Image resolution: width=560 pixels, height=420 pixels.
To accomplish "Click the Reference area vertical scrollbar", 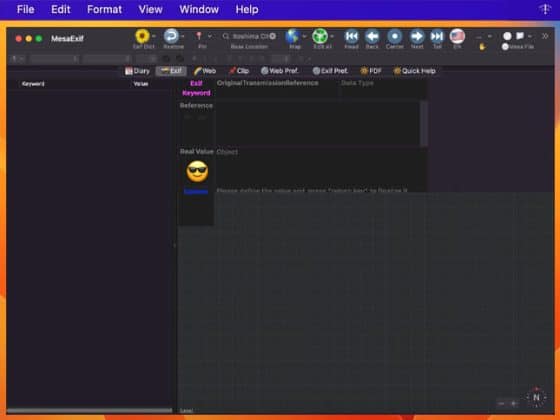I will pyautogui.click(x=424, y=124).
